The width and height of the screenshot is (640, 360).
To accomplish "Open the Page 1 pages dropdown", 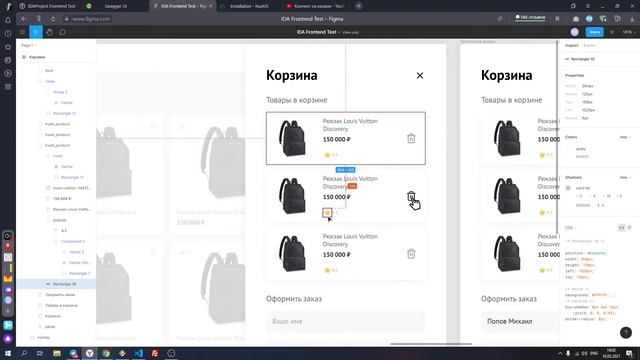I will click(x=29, y=45).
